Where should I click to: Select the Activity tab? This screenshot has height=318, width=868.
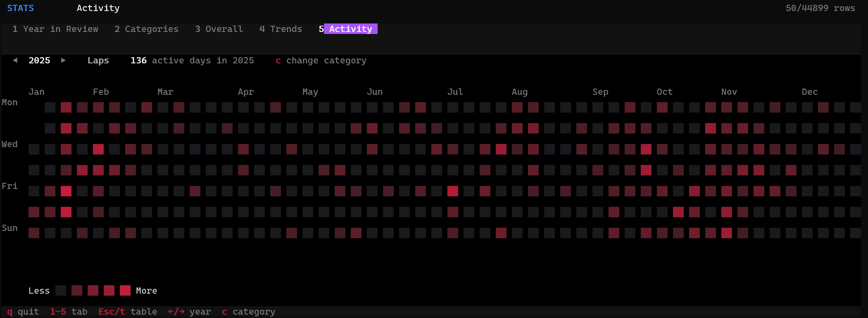[348, 29]
